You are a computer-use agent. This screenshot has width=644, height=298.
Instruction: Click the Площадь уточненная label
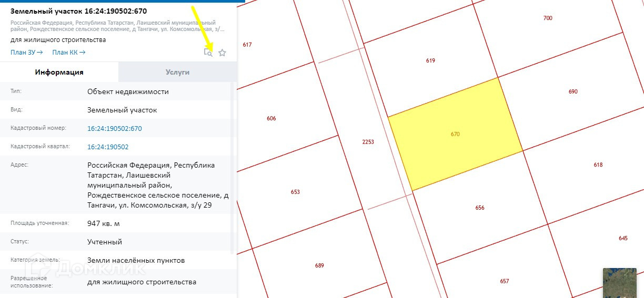39,223
